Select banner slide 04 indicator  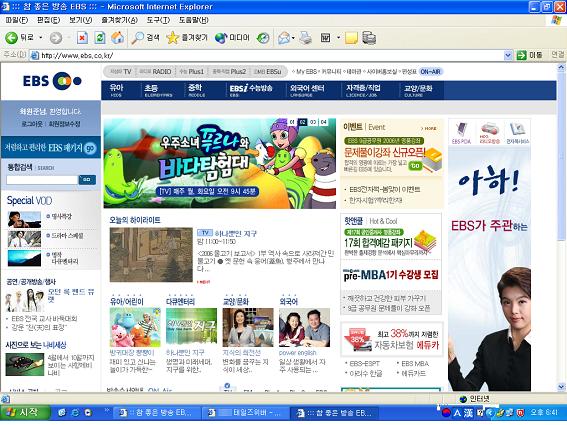[x=323, y=122]
